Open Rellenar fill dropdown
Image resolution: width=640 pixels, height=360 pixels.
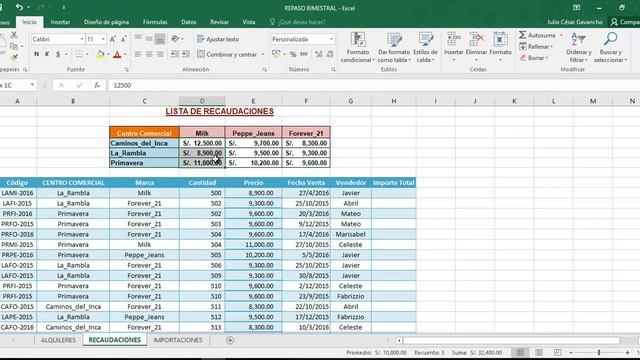(x=537, y=47)
